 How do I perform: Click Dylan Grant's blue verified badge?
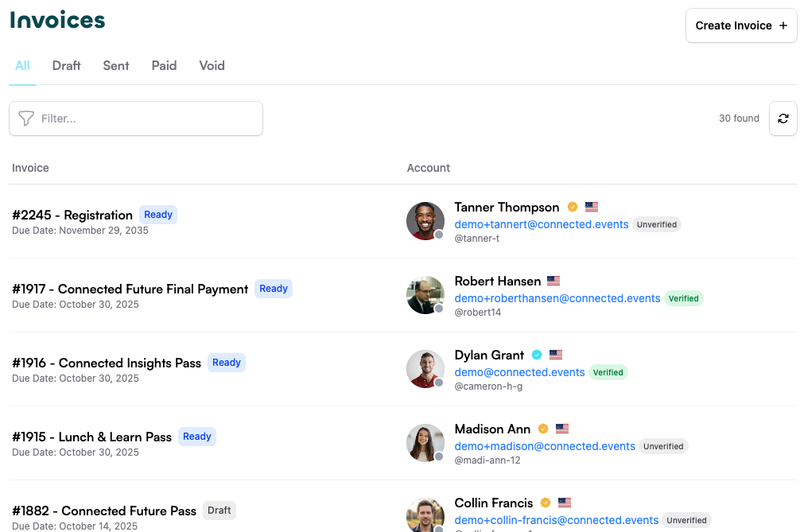pyautogui.click(x=537, y=355)
